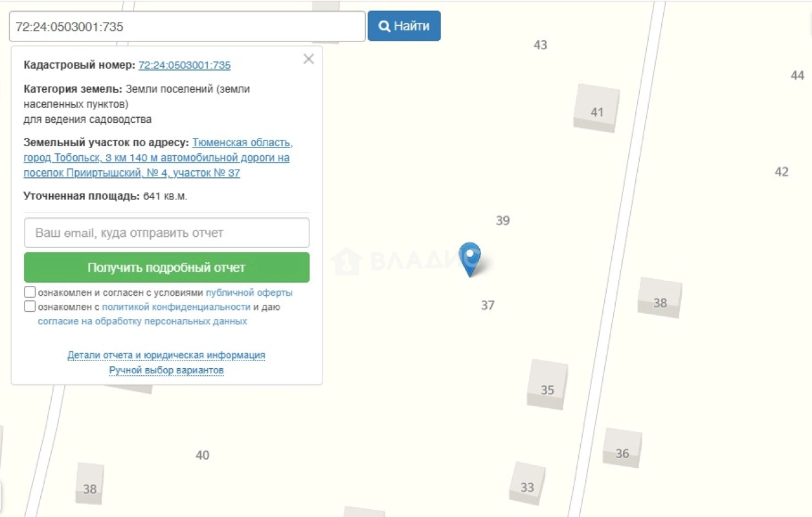Viewport: 812px width, 517px height.
Task: Click the cadastral number search field
Action: [x=187, y=27]
